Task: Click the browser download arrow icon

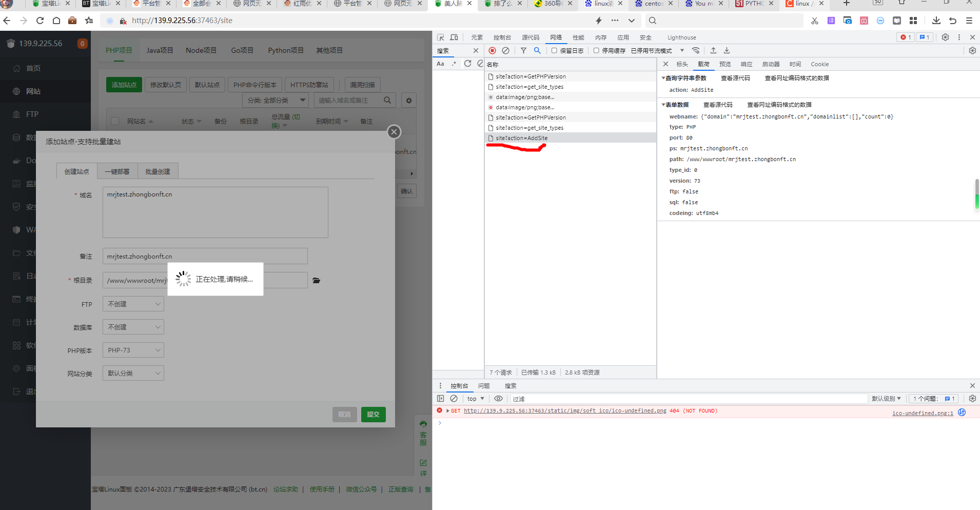Action: pos(936,21)
